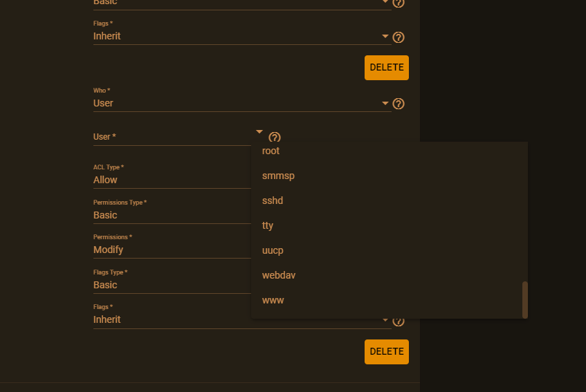Click help icon beside lower Flags Inherit field
The image size is (586, 392).
point(399,321)
